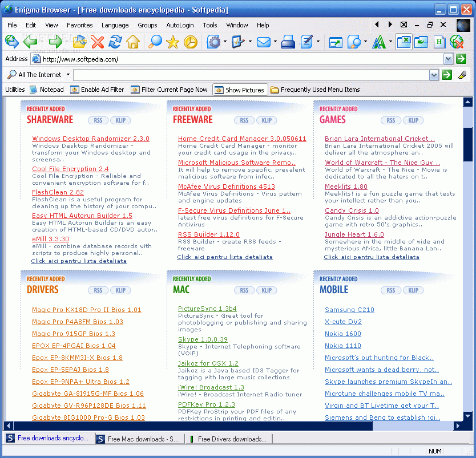This screenshot has width=476, height=458.
Task: Open History clock icon
Action: coord(190,42)
